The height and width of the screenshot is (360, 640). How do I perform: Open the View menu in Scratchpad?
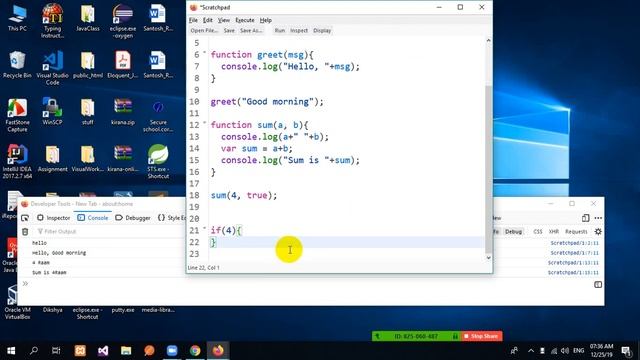coord(223,20)
